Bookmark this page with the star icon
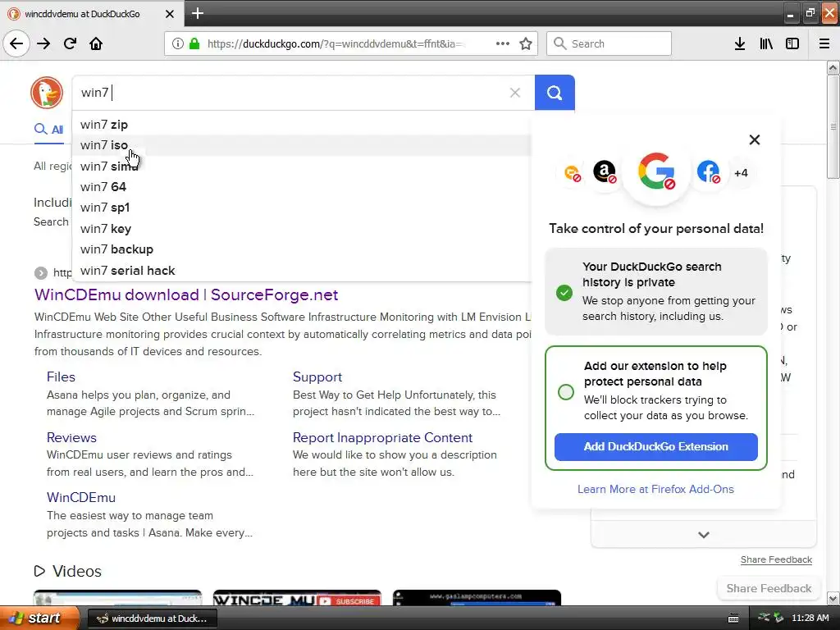This screenshot has width=840, height=630. [526, 43]
